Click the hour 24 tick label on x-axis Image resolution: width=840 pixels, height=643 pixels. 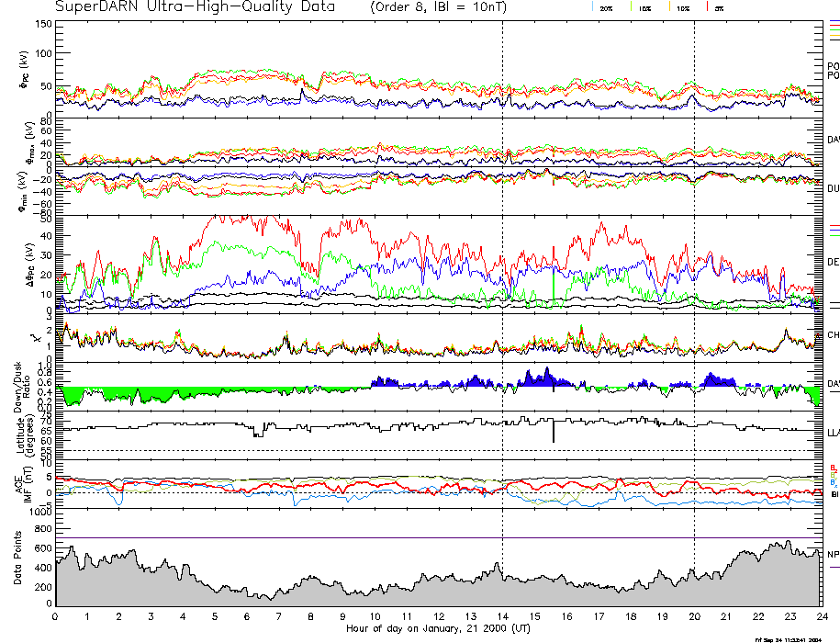820,617
